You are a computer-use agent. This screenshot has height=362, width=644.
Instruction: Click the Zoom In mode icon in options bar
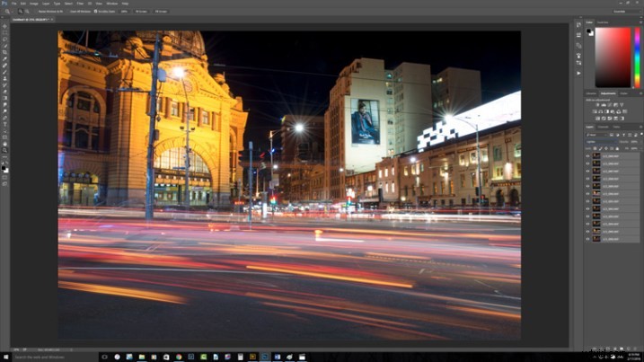click(x=21, y=12)
